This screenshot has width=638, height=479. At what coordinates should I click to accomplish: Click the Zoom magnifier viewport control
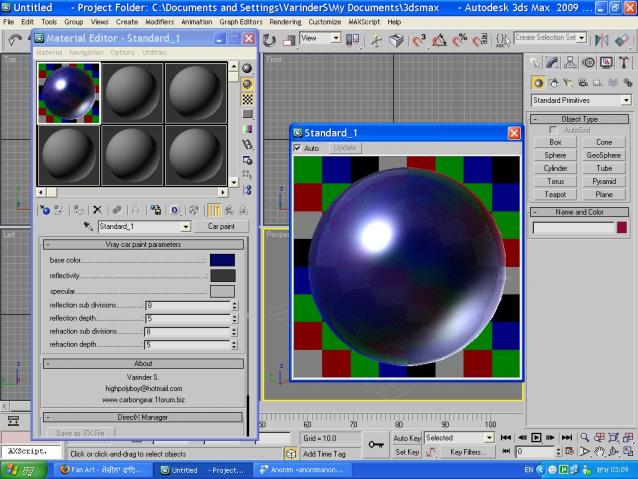585,437
